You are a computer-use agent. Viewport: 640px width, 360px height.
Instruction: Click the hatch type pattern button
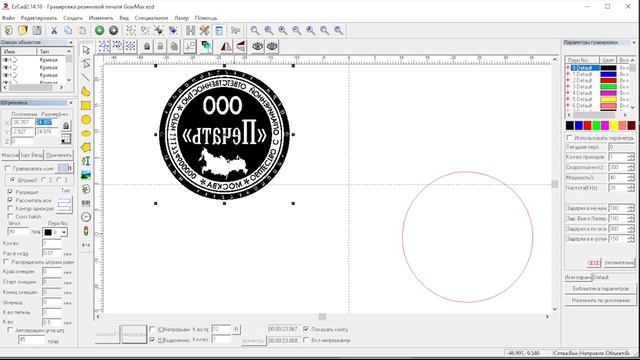(64, 205)
